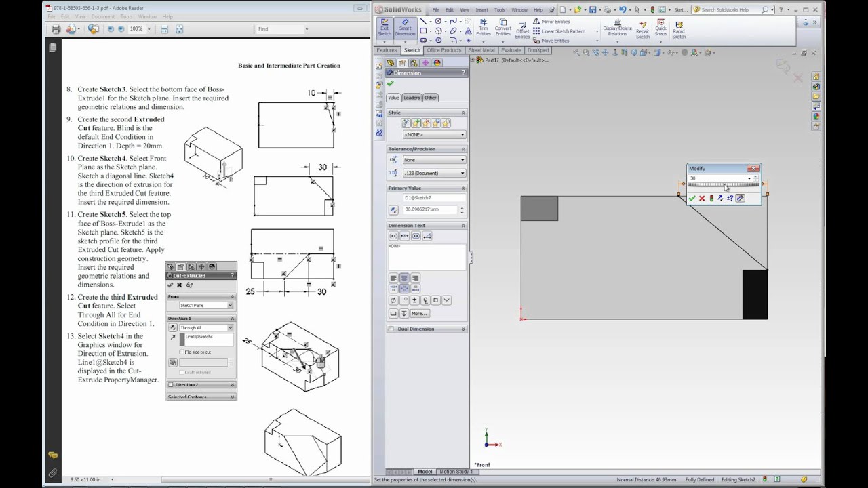Open the Insert menu in SolidWorks
Viewport: 868px width, 488px height.
pyautogui.click(x=481, y=10)
